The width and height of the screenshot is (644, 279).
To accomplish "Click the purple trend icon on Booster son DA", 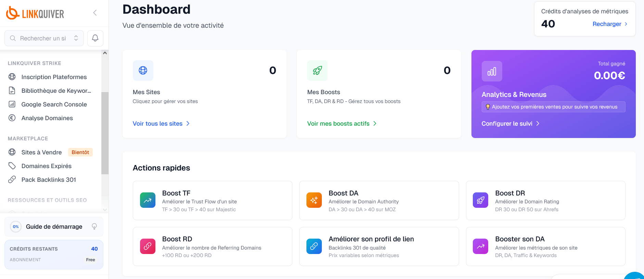I will coord(481,246).
